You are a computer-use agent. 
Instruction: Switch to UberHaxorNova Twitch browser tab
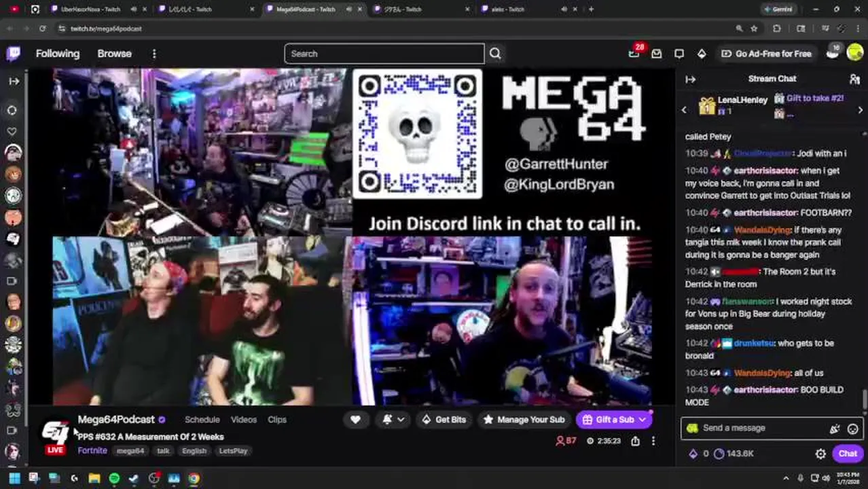click(91, 9)
